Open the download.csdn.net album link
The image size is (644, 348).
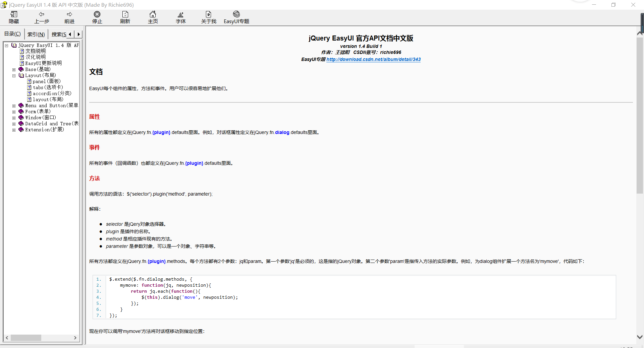point(373,59)
